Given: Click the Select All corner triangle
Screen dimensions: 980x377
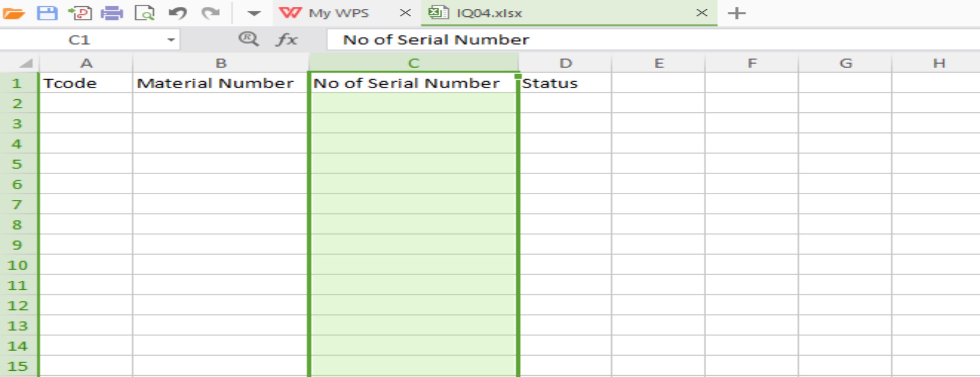Looking at the screenshot, I should pos(26,63).
